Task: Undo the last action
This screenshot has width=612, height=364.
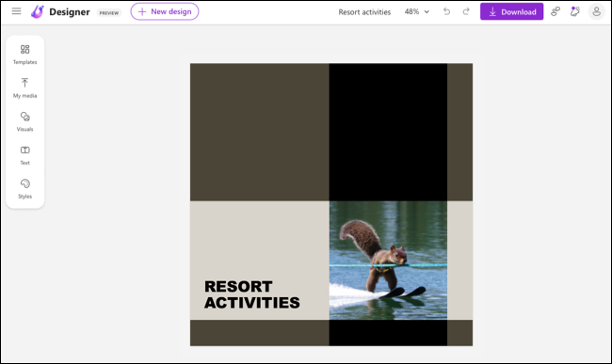Action: click(447, 11)
